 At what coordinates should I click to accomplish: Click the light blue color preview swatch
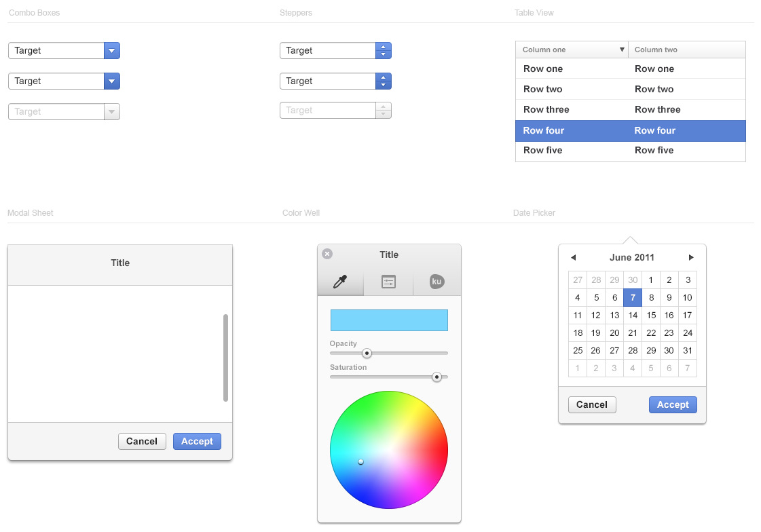tap(389, 320)
